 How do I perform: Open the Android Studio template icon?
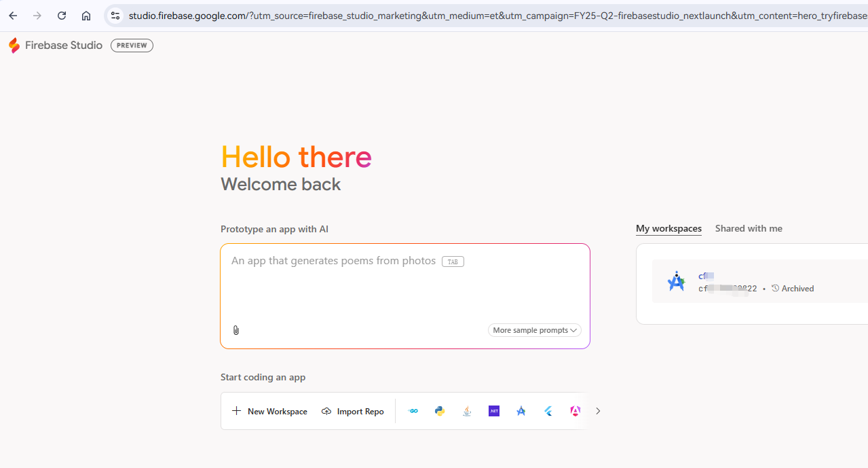pyautogui.click(x=521, y=411)
